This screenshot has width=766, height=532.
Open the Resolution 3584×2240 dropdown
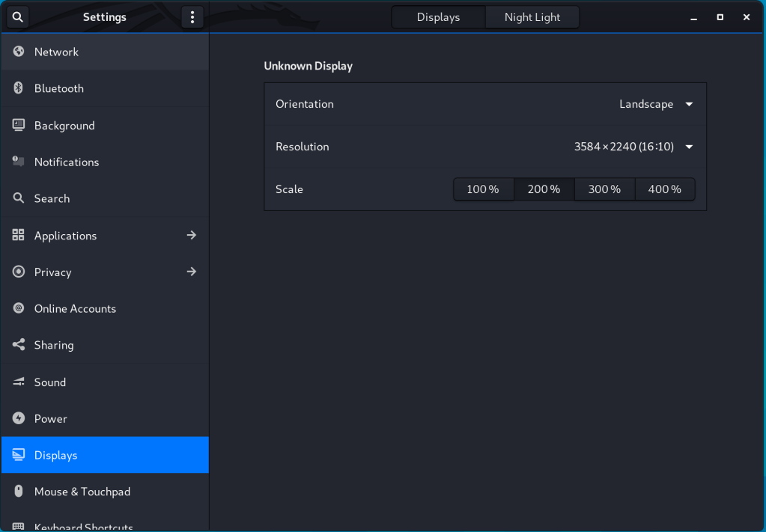point(633,147)
